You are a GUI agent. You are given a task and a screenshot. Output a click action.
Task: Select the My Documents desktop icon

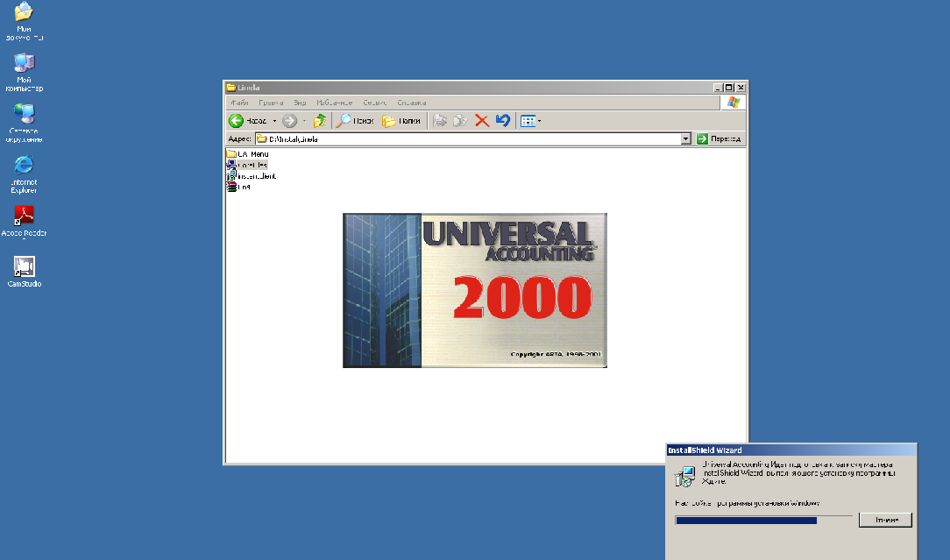click(25, 22)
